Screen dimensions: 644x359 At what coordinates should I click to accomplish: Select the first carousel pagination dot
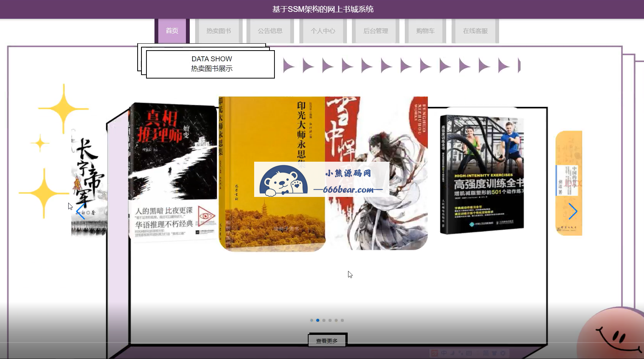click(312, 320)
